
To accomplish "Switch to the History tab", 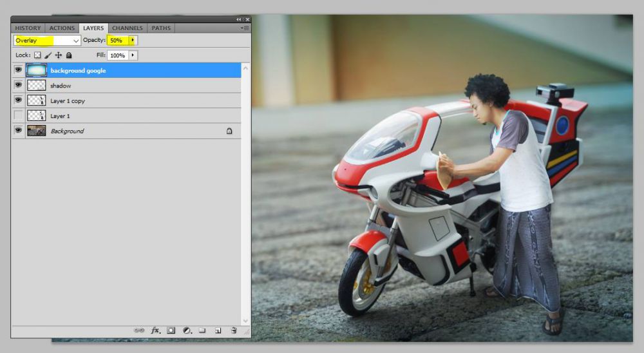I will 28,28.
